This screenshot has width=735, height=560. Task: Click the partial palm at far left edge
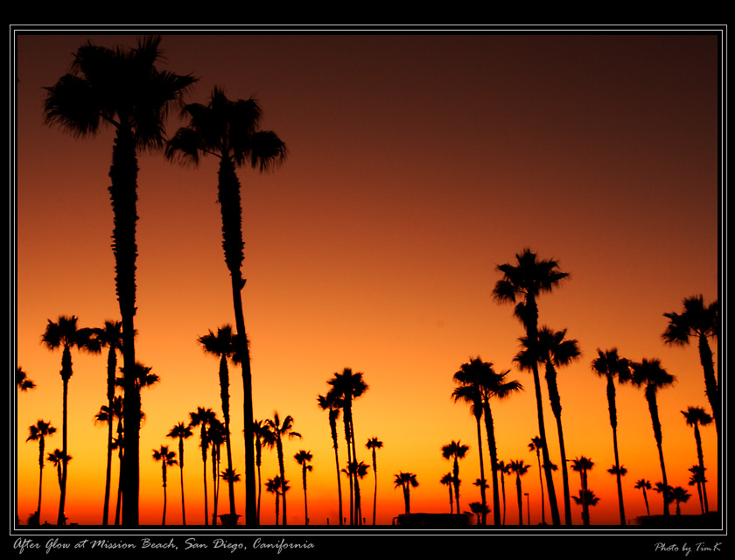click(x=23, y=379)
